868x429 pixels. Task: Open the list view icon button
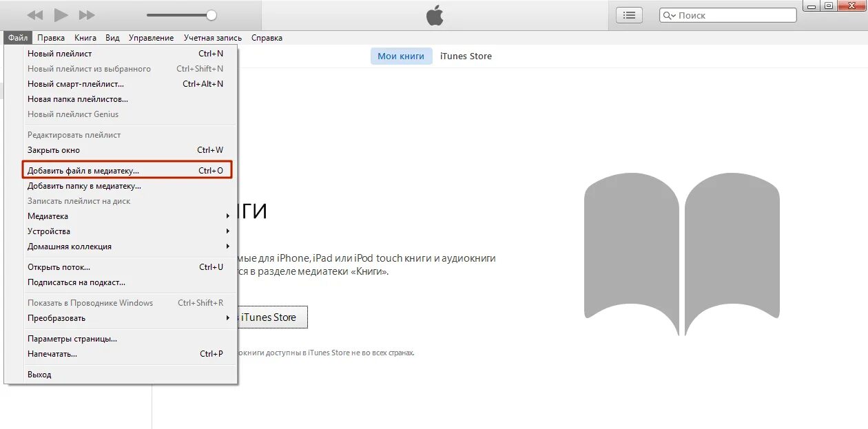[x=629, y=15]
